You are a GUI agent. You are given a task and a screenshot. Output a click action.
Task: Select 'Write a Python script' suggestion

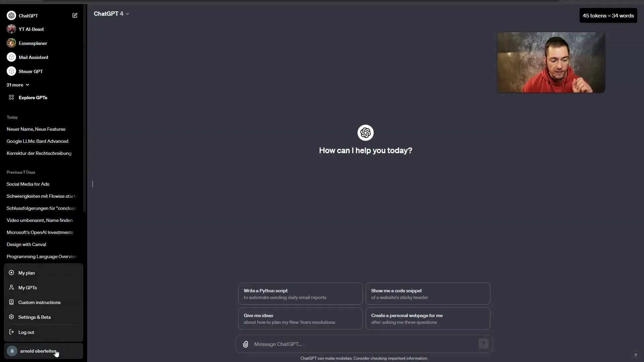click(x=300, y=294)
